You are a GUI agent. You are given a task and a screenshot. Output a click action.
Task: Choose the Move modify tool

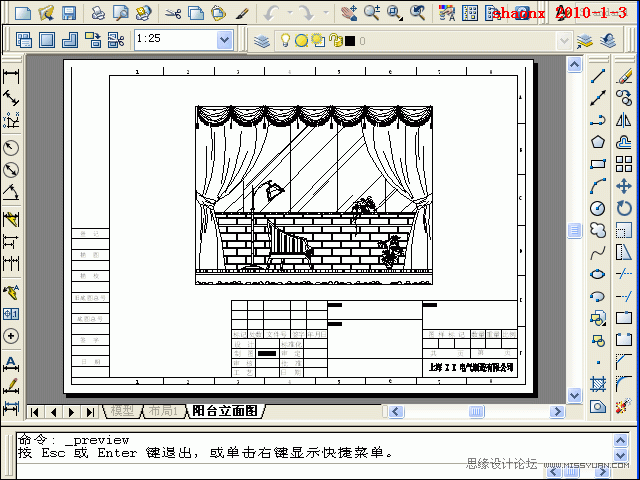(624, 186)
